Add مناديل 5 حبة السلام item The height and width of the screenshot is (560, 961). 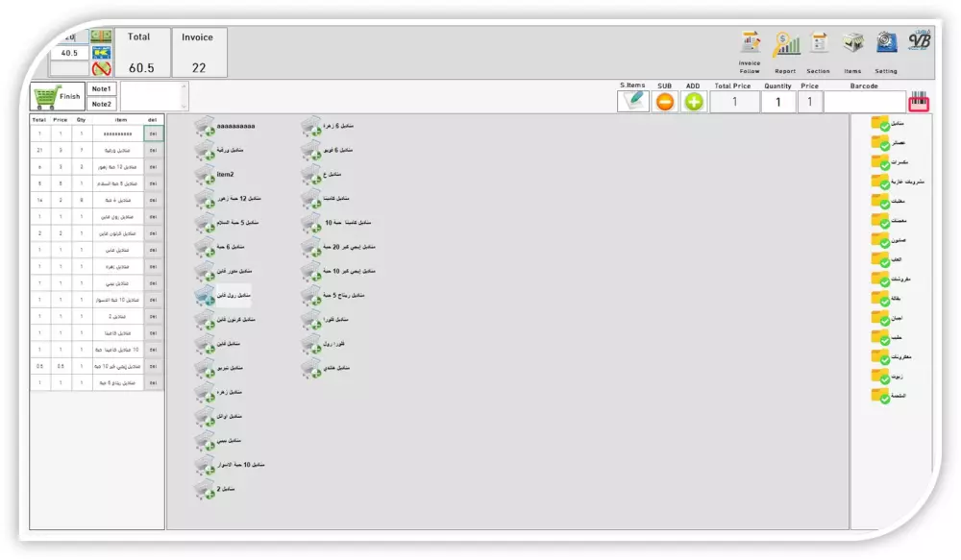227,223
